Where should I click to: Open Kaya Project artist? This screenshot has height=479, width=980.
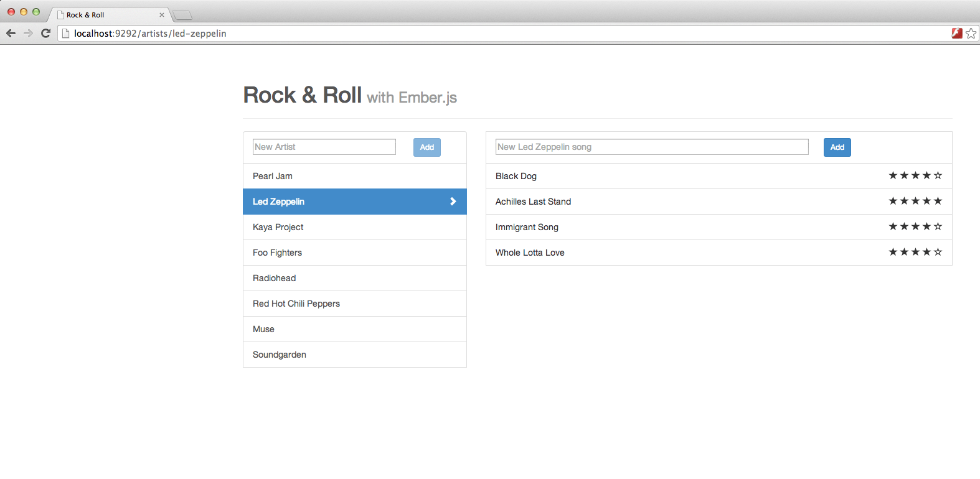355,227
